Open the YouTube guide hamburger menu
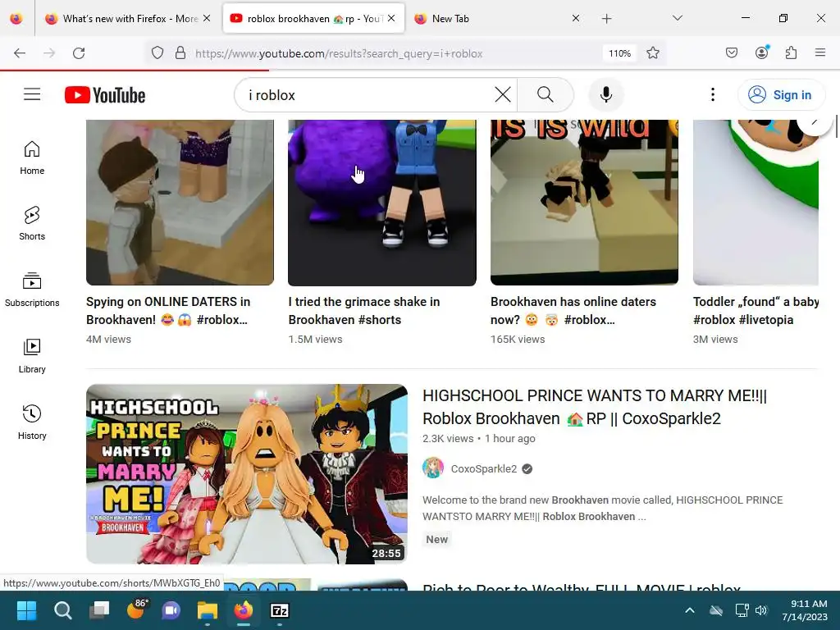The image size is (840, 630). [x=32, y=95]
